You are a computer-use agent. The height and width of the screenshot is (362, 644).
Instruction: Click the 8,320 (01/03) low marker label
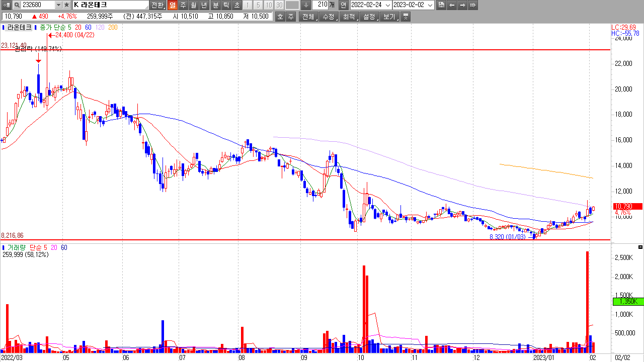click(508, 236)
